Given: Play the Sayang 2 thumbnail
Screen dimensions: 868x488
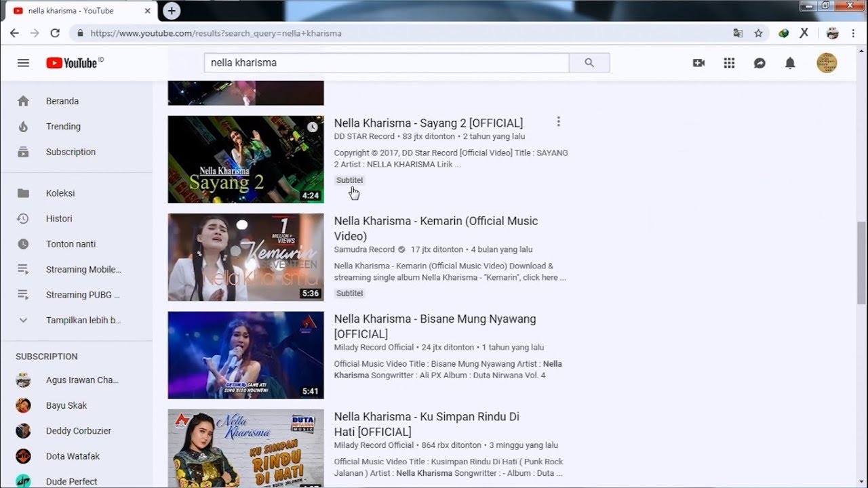Looking at the screenshot, I should pyautogui.click(x=245, y=159).
